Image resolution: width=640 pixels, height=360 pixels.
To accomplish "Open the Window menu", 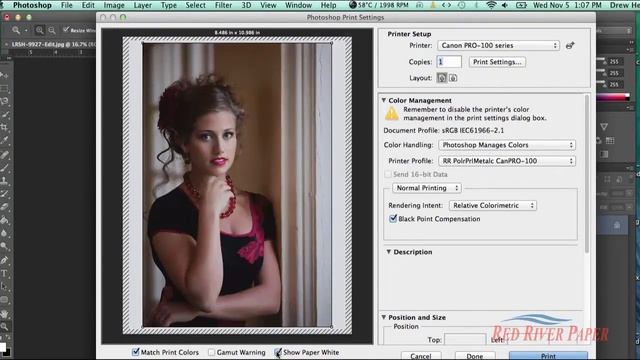I will pos(298,5).
